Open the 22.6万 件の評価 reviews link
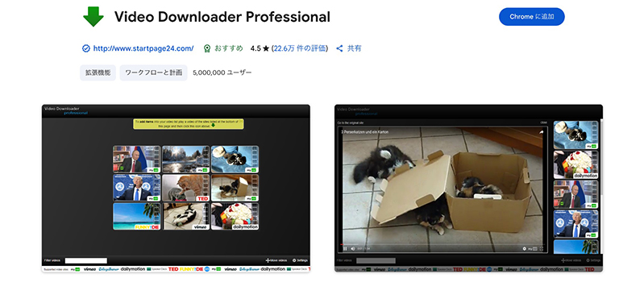The width and height of the screenshot is (644, 303). (x=300, y=48)
